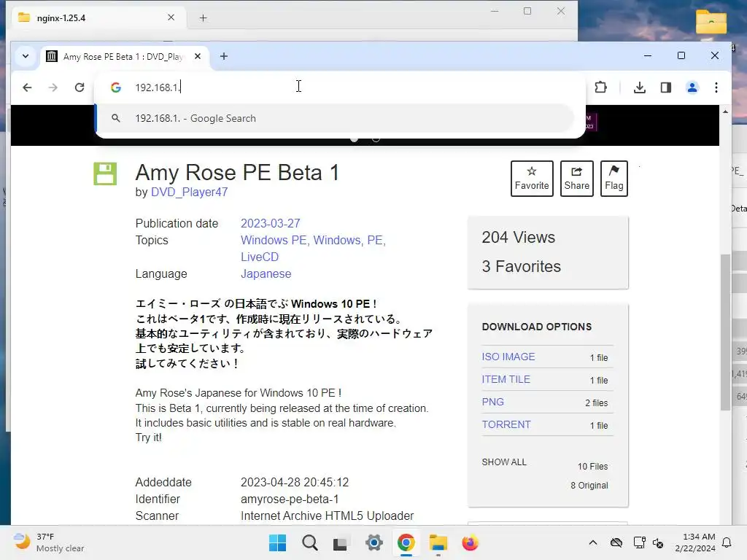The width and height of the screenshot is (747, 560).
Task: Open the network status tray icon
Action: click(639, 542)
